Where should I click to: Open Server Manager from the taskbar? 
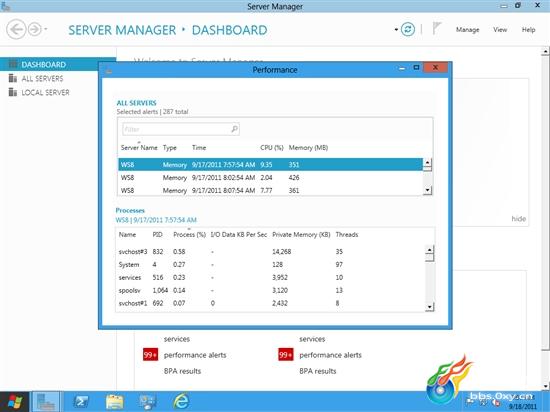pos(46,402)
